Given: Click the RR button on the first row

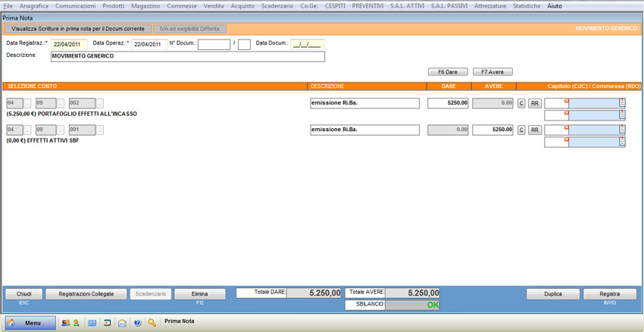Looking at the screenshot, I should [535, 103].
